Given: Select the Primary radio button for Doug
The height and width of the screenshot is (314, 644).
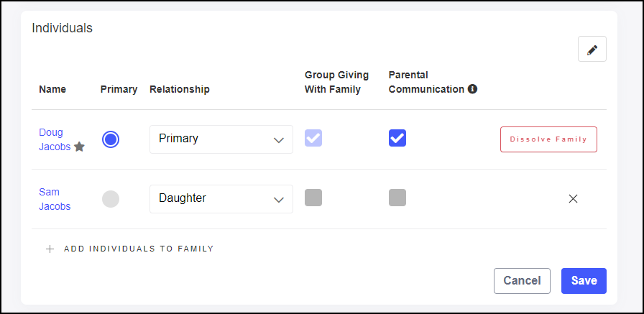Looking at the screenshot, I should click(111, 139).
